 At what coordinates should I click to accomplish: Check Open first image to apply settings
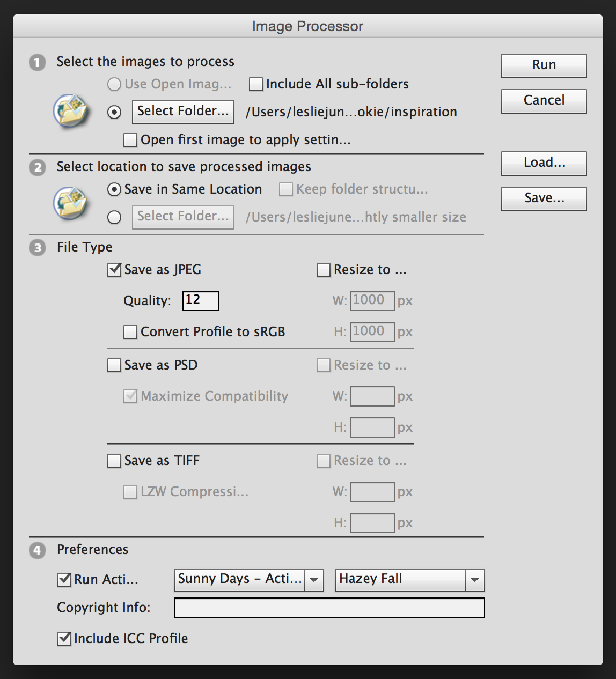click(x=130, y=139)
